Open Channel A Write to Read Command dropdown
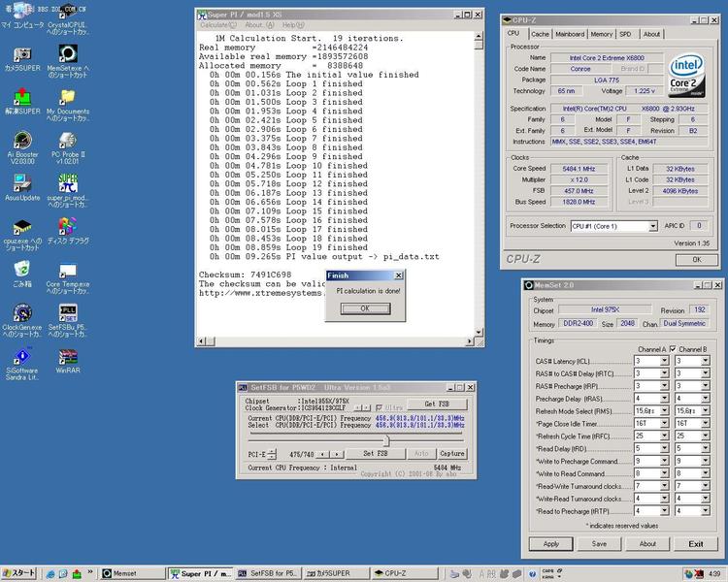 point(664,473)
